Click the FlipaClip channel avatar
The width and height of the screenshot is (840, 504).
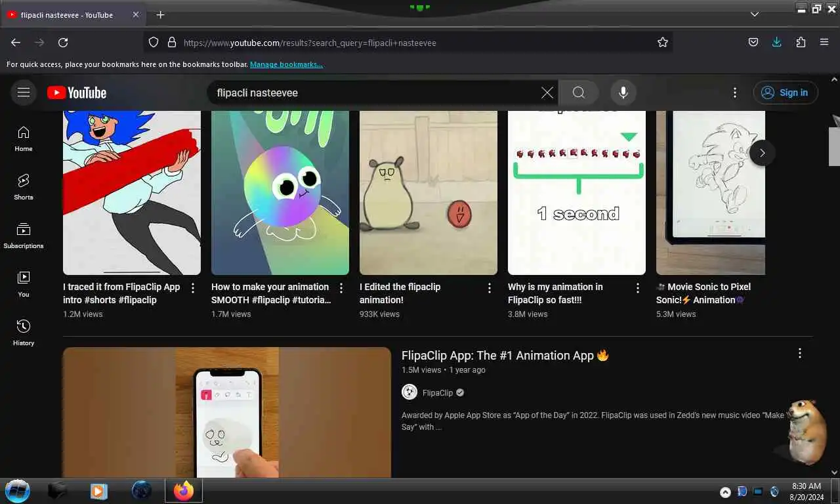409,392
